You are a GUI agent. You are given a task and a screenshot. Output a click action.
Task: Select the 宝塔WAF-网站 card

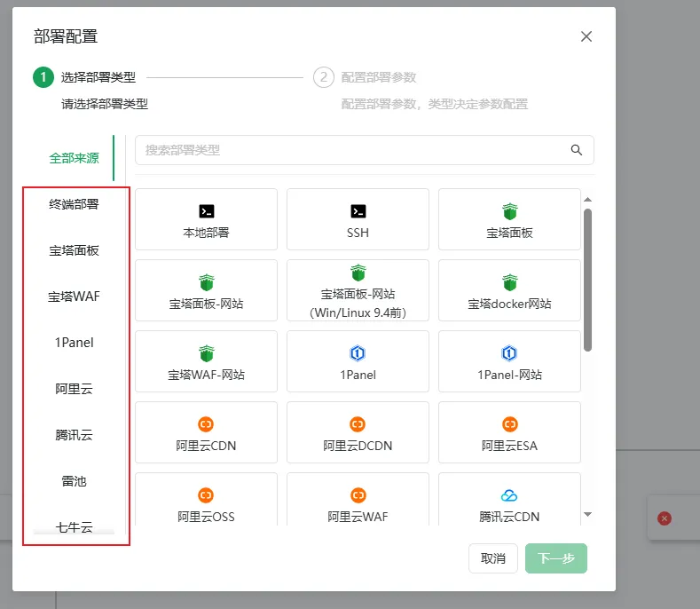click(x=206, y=361)
